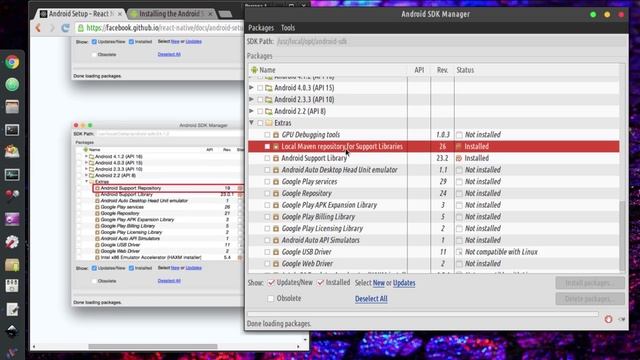Screen dimensions: 640x360
Task: Click the Google Play Billing Library package icon
Action: point(276,217)
